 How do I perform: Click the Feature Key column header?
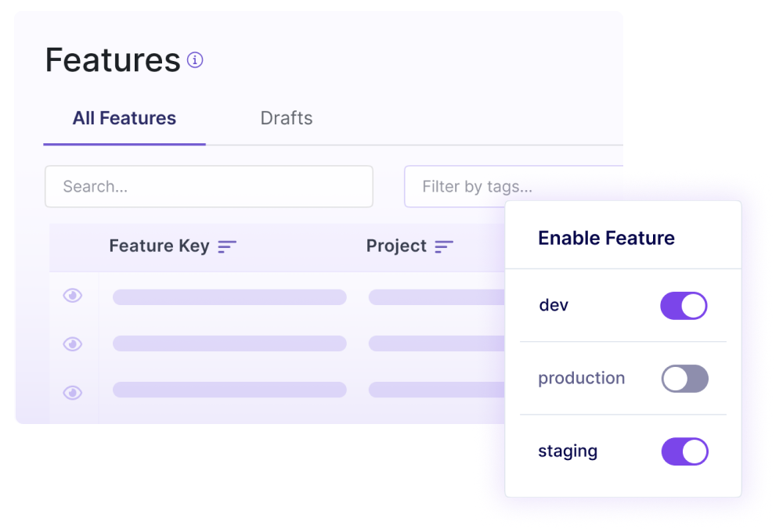158,245
